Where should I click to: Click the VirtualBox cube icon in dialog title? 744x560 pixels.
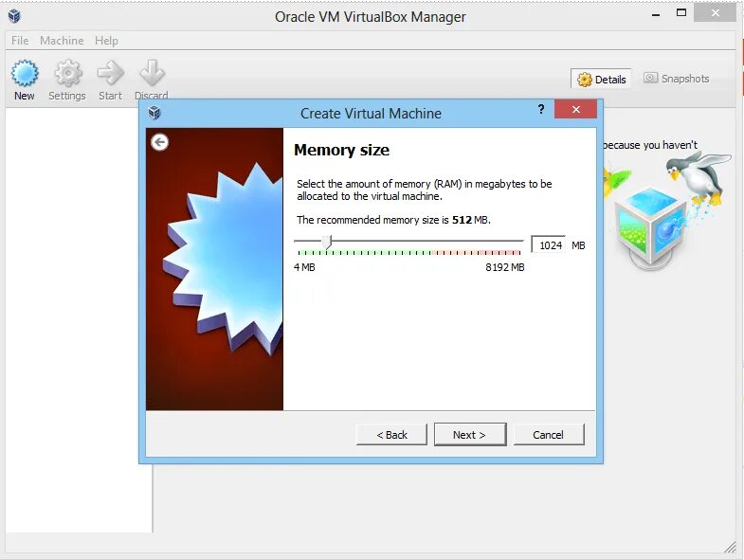click(x=154, y=113)
